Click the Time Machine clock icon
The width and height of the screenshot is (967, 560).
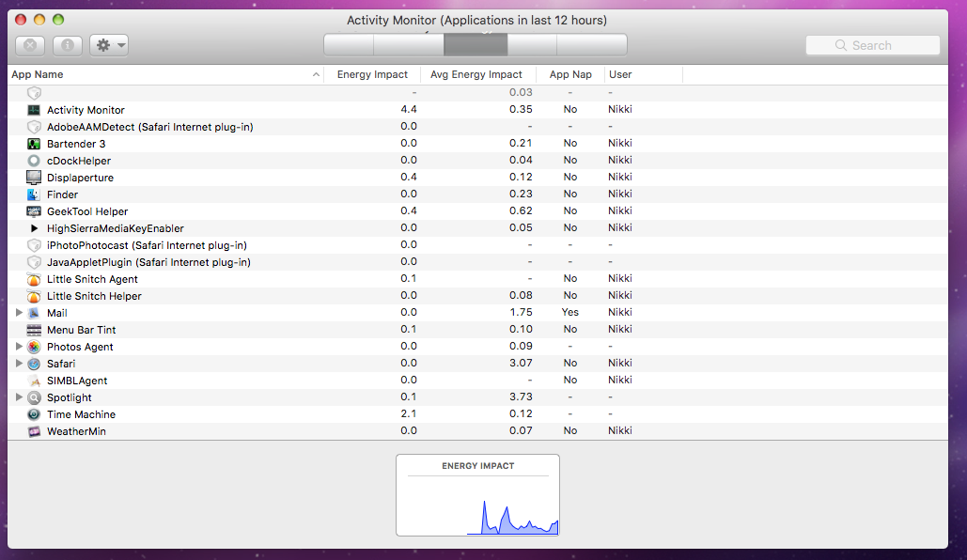pyautogui.click(x=34, y=414)
